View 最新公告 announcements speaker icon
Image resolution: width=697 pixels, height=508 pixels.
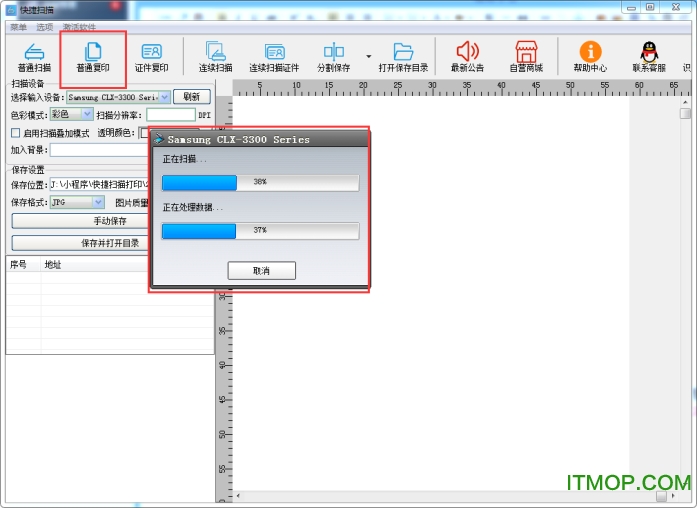pos(467,52)
